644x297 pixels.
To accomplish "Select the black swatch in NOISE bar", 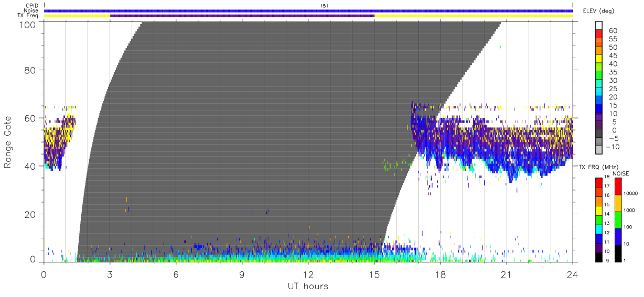I will click(617, 254).
